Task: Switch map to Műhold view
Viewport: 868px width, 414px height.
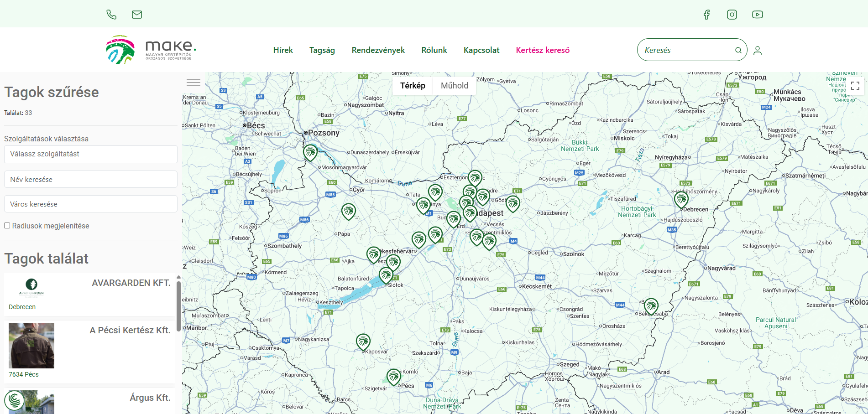Action: tap(454, 86)
